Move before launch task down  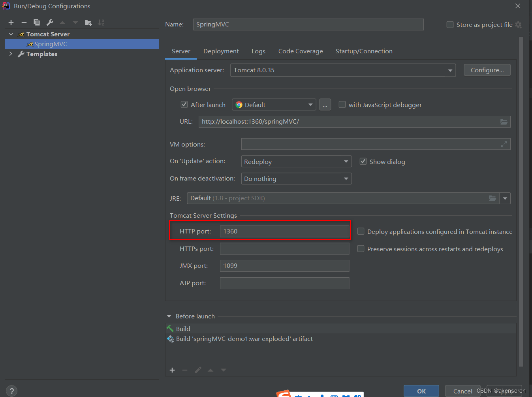click(x=224, y=370)
